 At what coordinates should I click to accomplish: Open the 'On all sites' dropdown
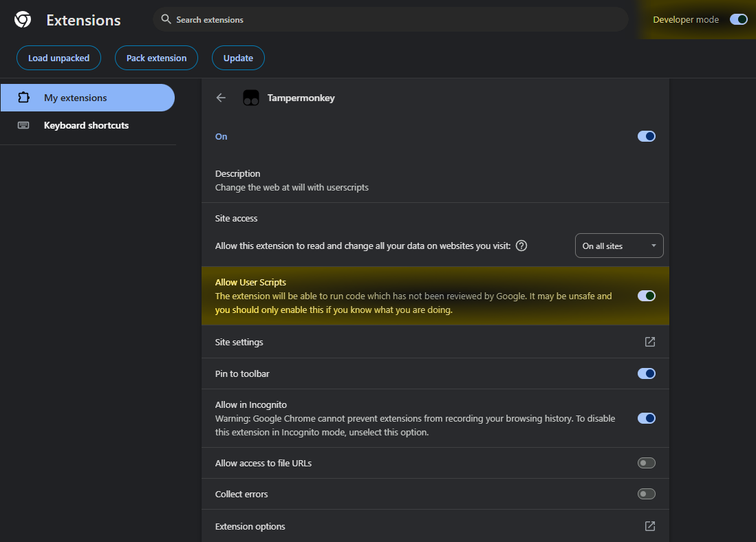(x=618, y=246)
